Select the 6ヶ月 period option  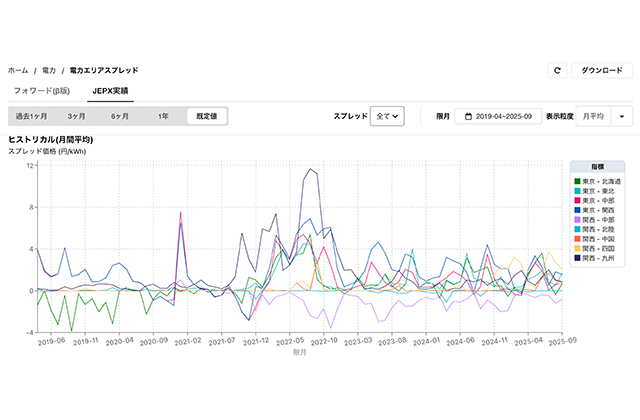coord(120,116)
